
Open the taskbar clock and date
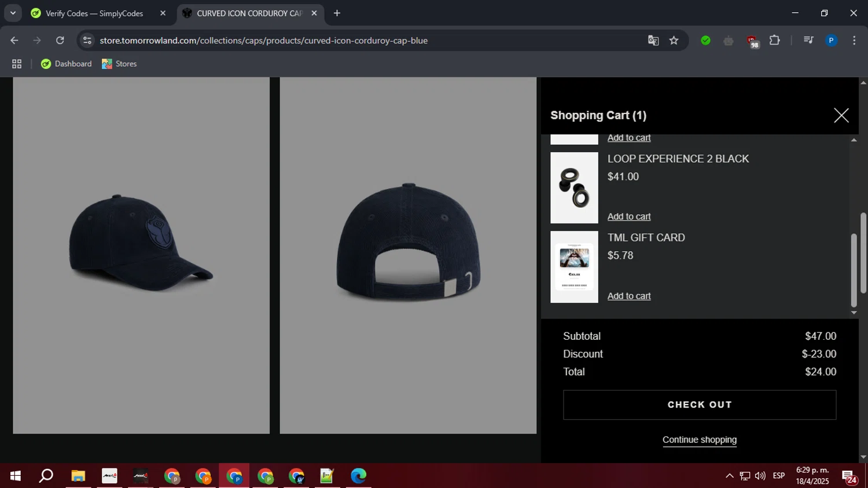coord(812,476)
